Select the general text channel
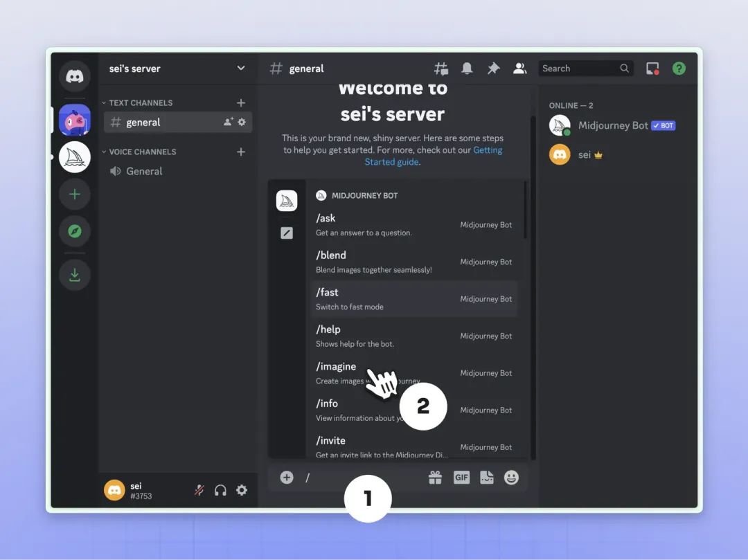Image resolution: width=748 pixels, height=560 pixels. coord(177,123)
